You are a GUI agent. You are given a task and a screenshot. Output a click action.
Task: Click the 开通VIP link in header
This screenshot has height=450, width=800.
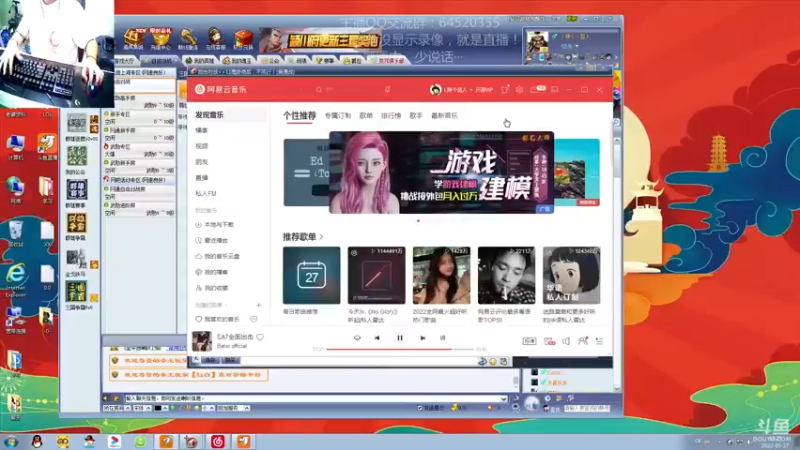[x=484, y=90]
